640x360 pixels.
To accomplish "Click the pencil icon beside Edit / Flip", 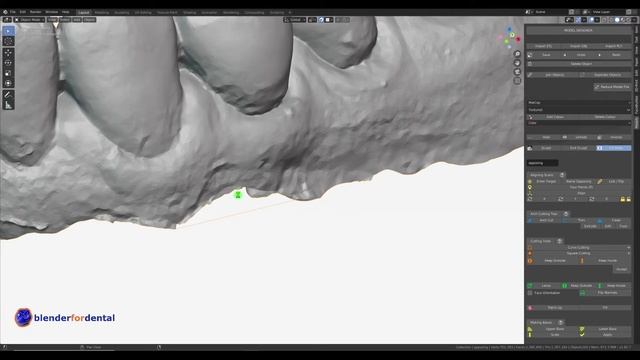I will (600, 181).
